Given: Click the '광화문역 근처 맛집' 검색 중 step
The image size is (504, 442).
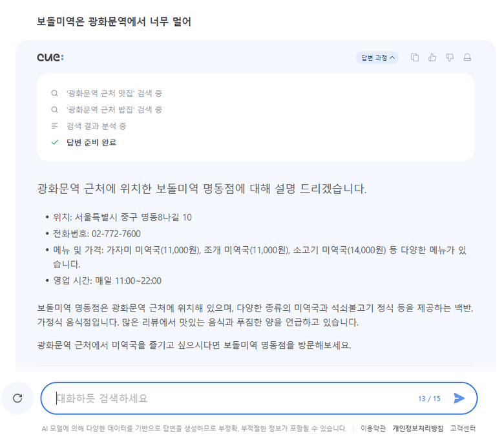Looking at the screenshot, I should pyautogui.click(x=114, y=93).
